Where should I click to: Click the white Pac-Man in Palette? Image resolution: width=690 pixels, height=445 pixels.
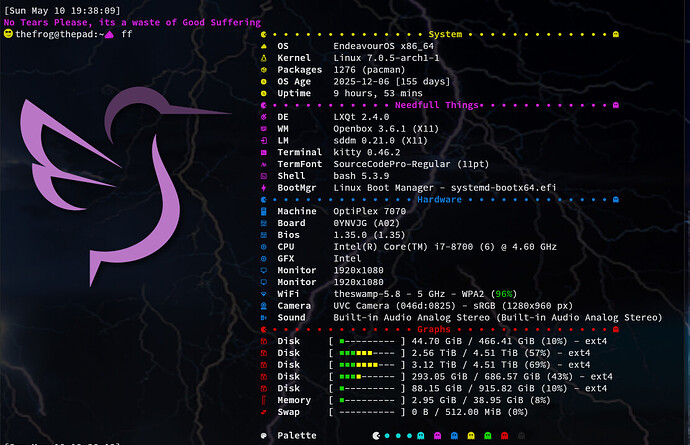tap(376, 436)
